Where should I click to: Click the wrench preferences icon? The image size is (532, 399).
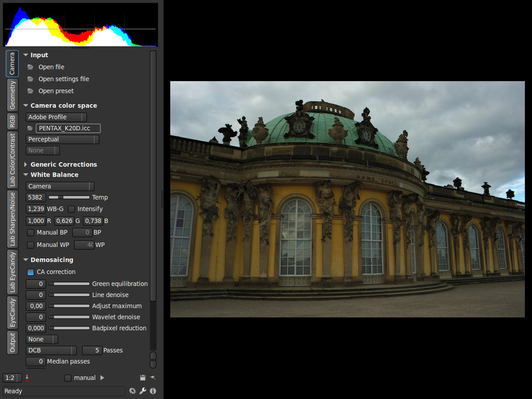[142, 391]
